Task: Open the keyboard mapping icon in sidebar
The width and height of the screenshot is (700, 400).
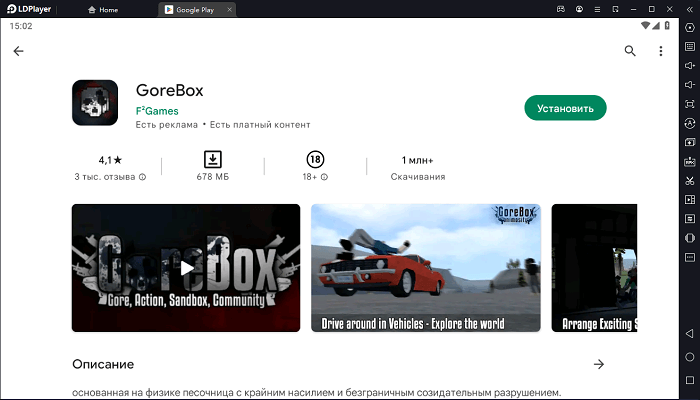Action: click(x=690, y=46)
